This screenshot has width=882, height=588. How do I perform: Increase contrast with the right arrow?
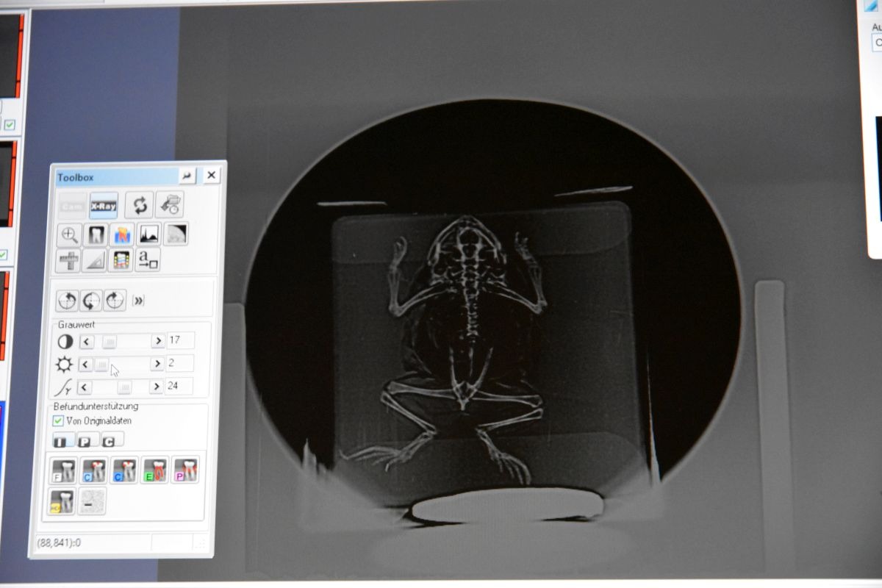tap(157, 341)
